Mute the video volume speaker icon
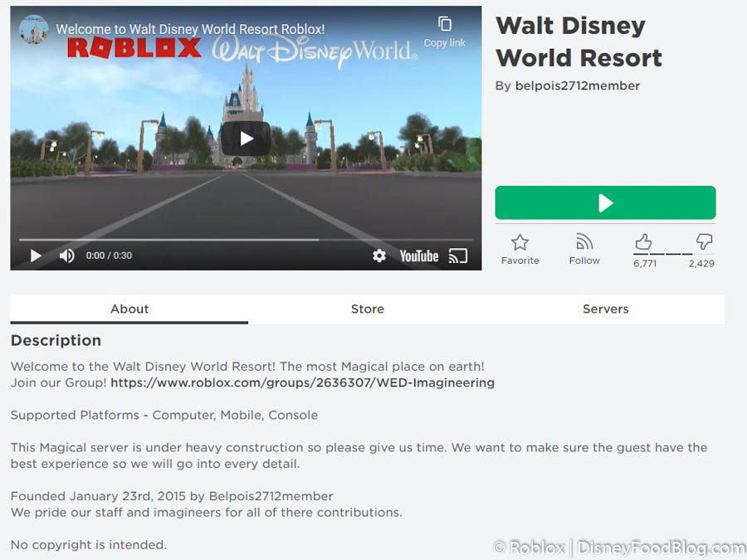 [66, 256]
